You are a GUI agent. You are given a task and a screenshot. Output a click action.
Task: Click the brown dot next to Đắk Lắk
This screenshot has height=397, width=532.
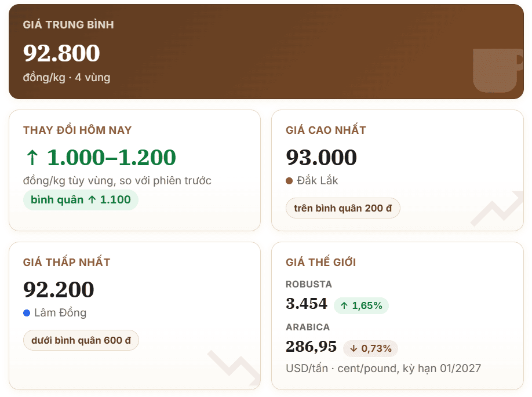pos(289,181)
